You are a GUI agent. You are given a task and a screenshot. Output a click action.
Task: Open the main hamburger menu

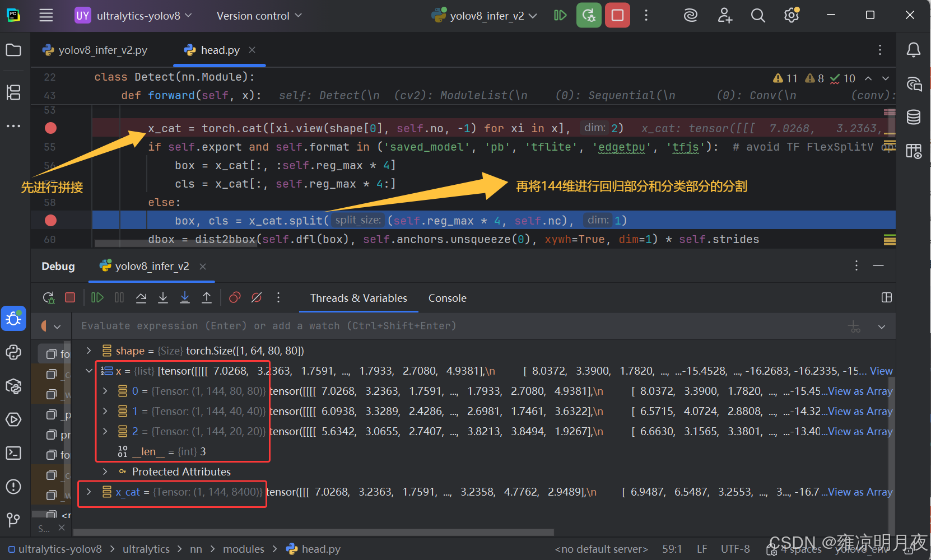[46, 15]
